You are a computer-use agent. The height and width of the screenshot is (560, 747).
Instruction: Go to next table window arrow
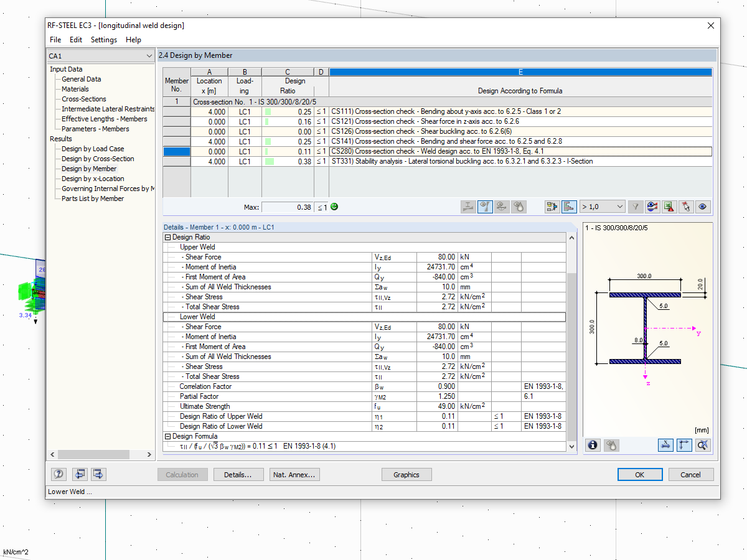(98, 475)
